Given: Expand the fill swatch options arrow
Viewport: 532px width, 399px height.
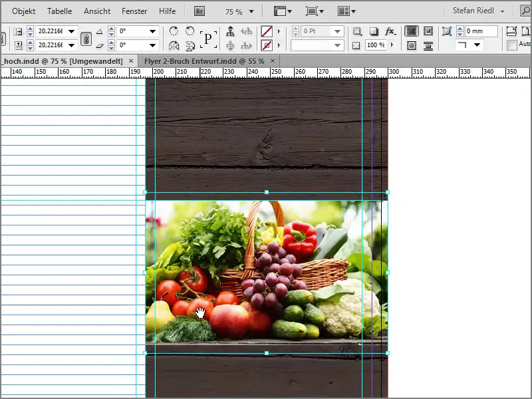Looking at the screenshot, I should (279, 31).
